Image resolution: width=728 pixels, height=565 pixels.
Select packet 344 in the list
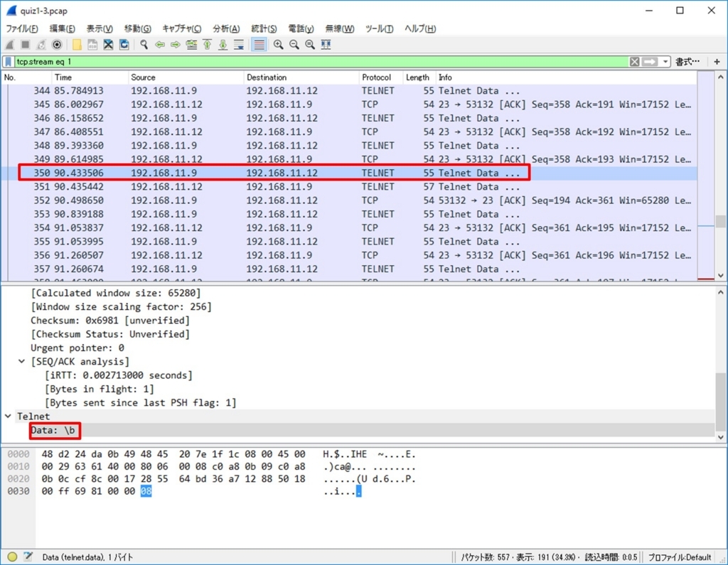point(348,91)
